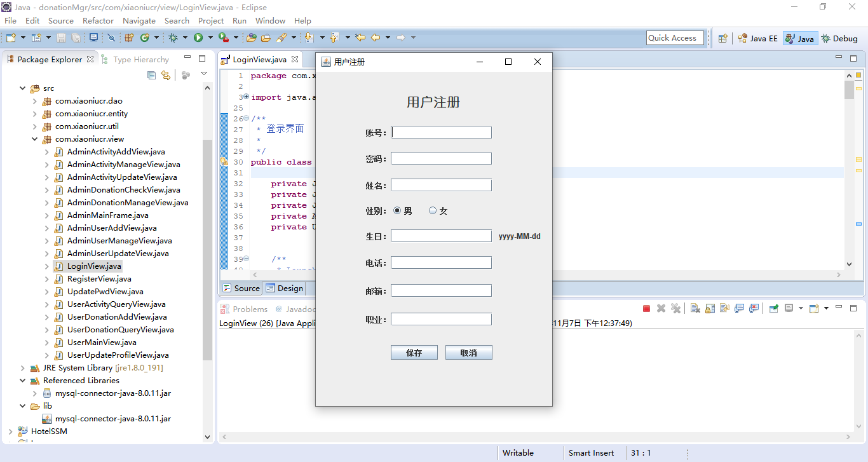Viewport: 868px width, 462px height.
Task: Run the program with green play icon
Action: point(198,37)
